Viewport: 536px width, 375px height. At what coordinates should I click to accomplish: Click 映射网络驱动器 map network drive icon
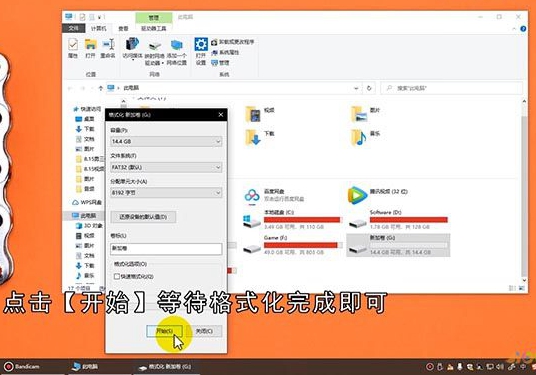(x=155, y=52)
